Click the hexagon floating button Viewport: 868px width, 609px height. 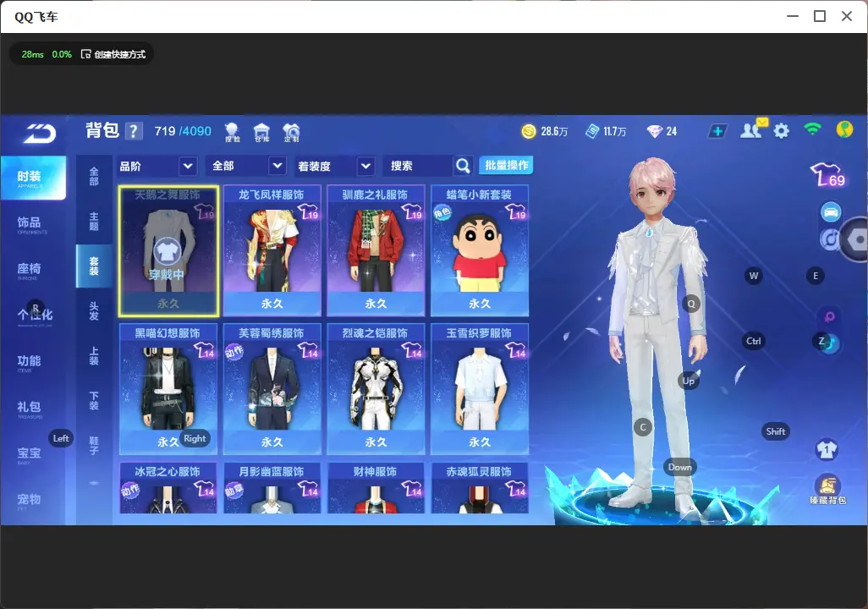856,239
